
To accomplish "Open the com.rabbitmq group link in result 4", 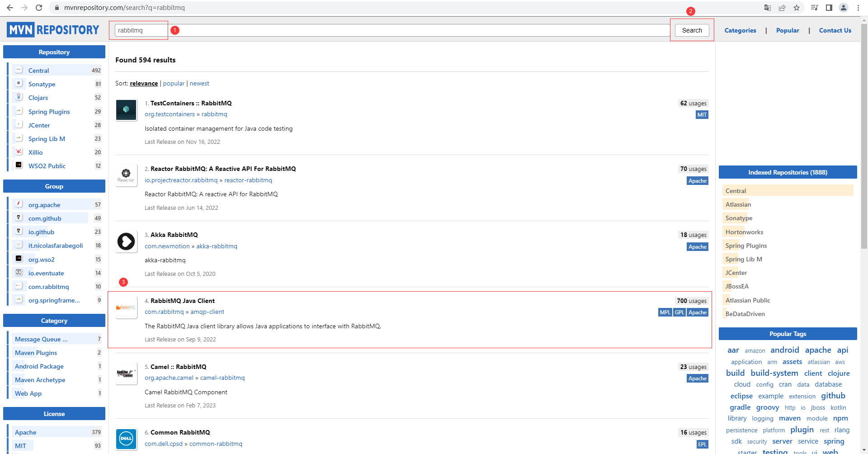I will pos(164,312).
